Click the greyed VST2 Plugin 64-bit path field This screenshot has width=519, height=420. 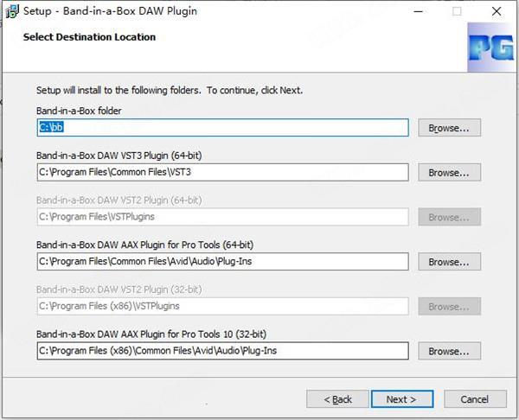point(223,217)
